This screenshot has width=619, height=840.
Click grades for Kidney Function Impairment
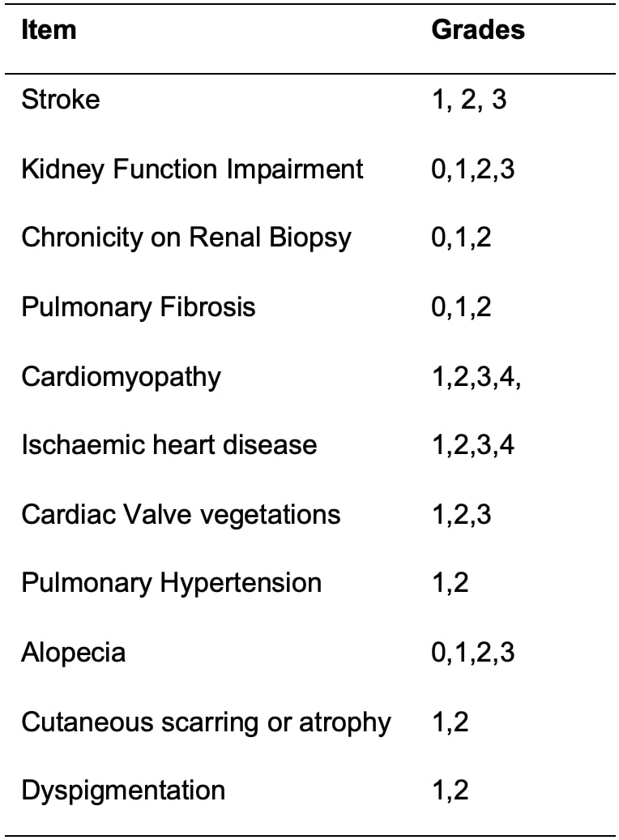point(473,169)
